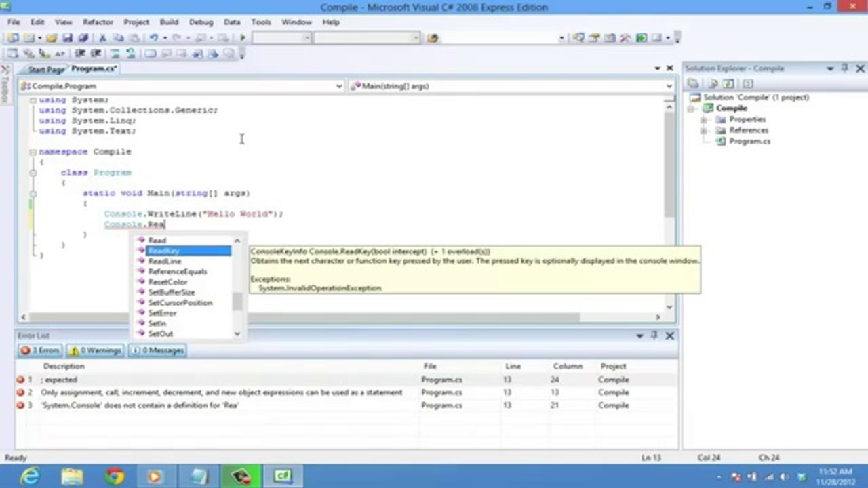
Task: Click the New Project toolbar icon
Action: (13, 38)
